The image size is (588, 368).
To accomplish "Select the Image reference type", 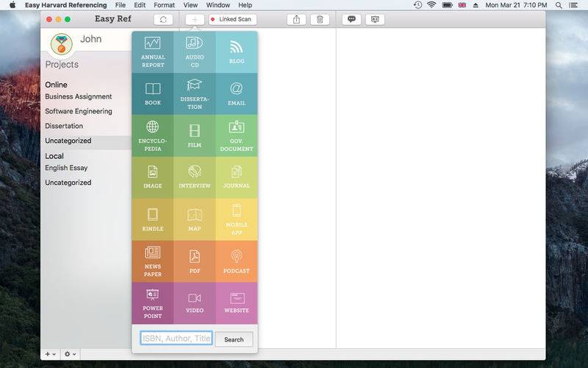I will [153, 177].
